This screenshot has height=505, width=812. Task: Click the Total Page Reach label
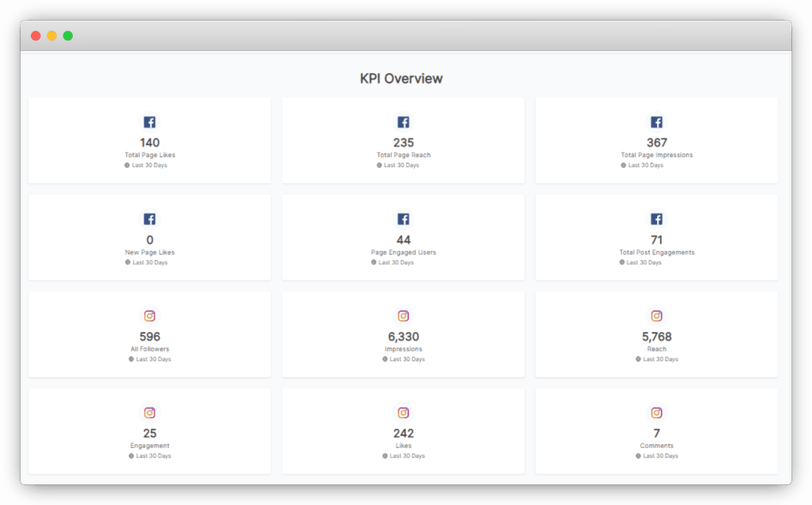pyautogui.click(x=404, y=155)
